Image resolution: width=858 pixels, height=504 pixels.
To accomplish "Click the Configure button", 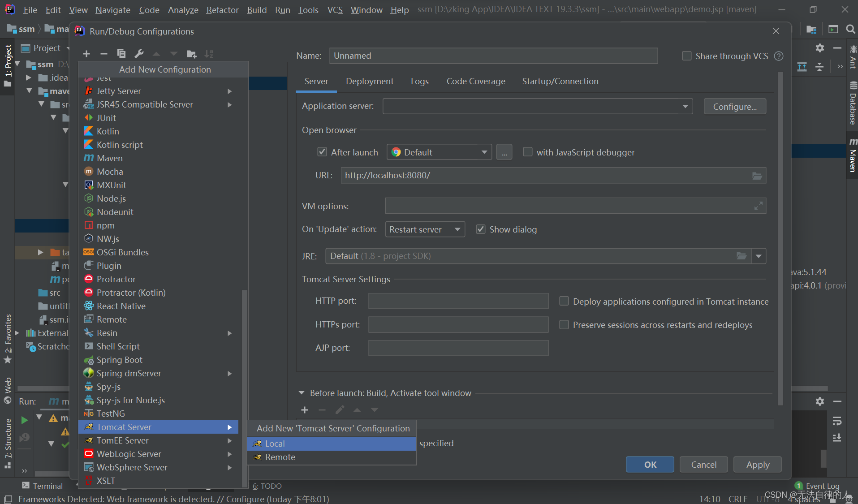I will (x=734, y=106).
